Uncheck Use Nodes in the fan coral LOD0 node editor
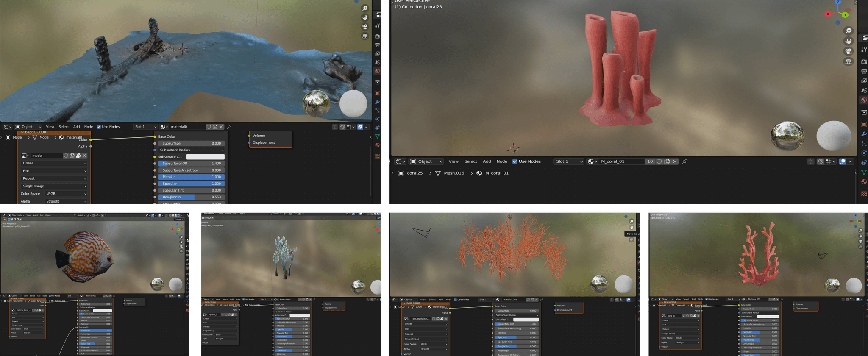Image resolution: width=868 pixels, height=356 pixels. click(x=455, y=300)
